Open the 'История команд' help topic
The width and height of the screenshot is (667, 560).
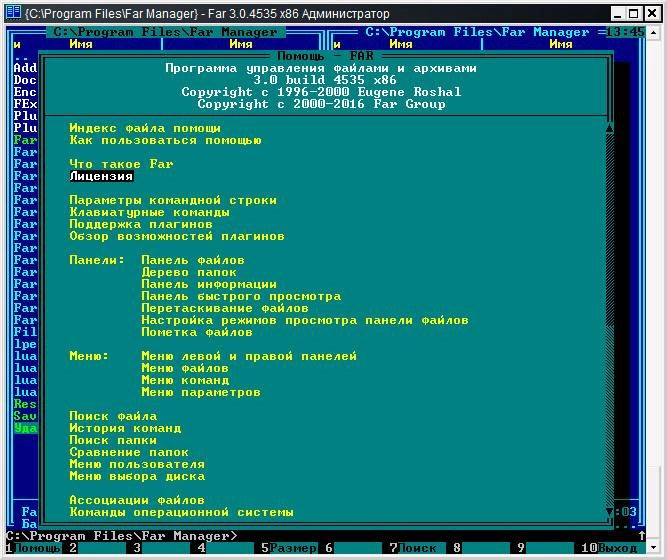click(x=125, y=428)
